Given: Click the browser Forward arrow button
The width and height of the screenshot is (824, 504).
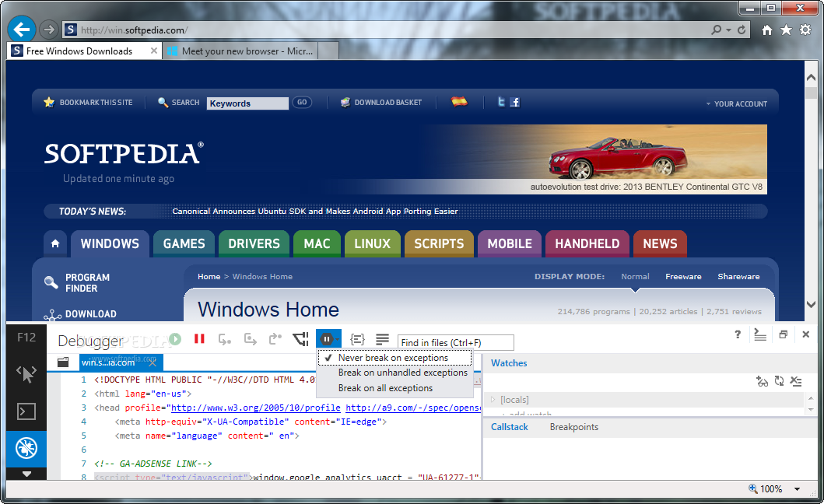Looking at the screenshot, I should pos(49,30).
